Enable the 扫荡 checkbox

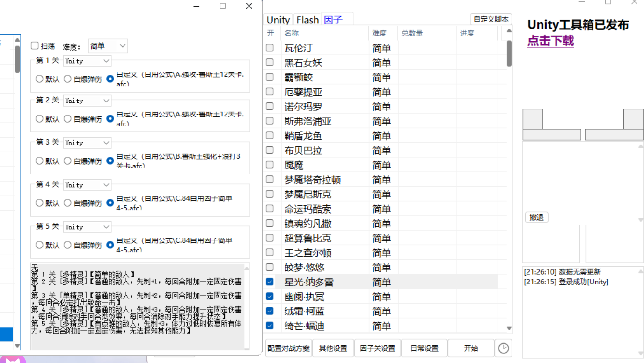pyautogui.click(x=35, y=46)
